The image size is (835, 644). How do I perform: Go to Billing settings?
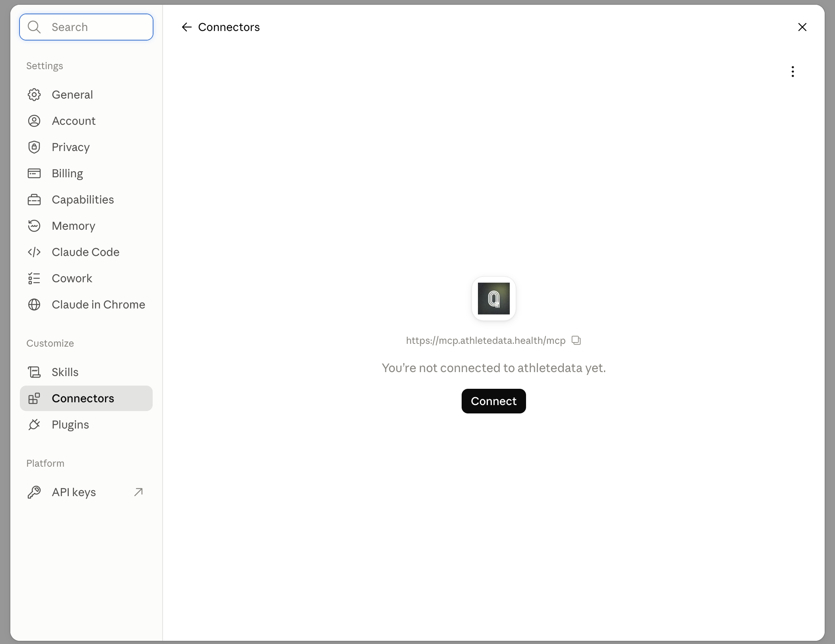coord(86,173)
